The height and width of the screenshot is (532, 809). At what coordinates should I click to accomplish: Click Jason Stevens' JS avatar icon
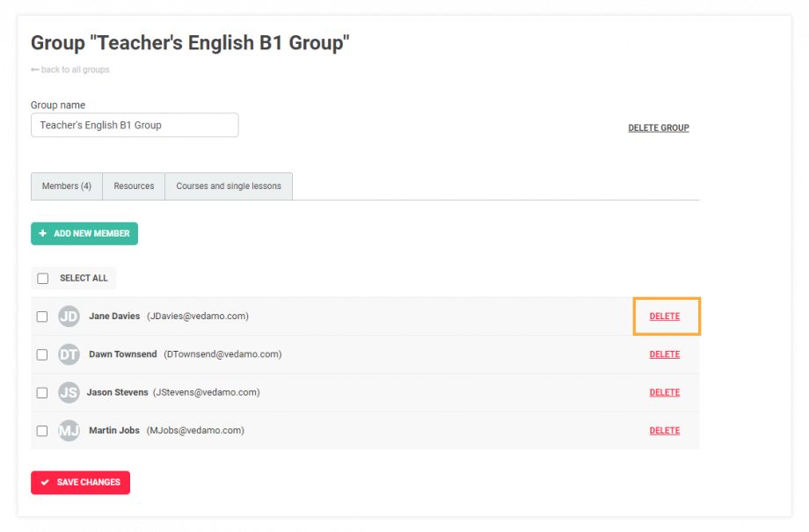pos(69,392)
